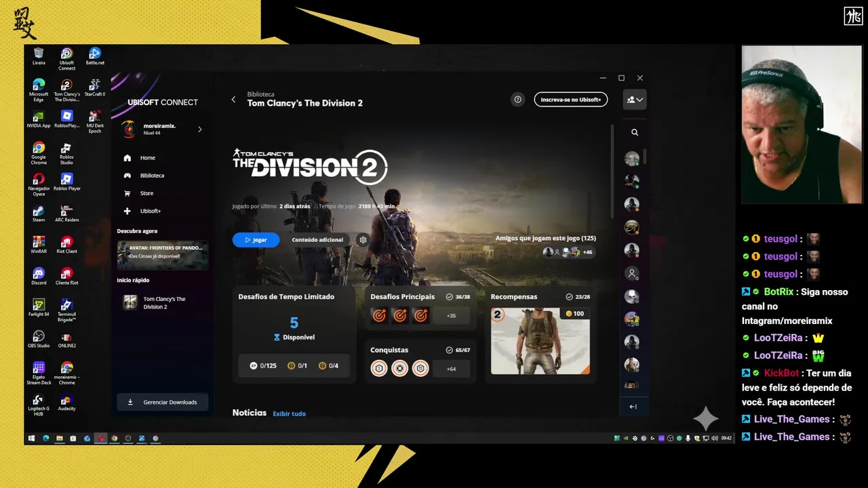Image resolution: width=868 pixels, height=488 pixels.
Task: Open Avatar: Frontiers of Pandora promo banner
Action: [x=163, y=255]
